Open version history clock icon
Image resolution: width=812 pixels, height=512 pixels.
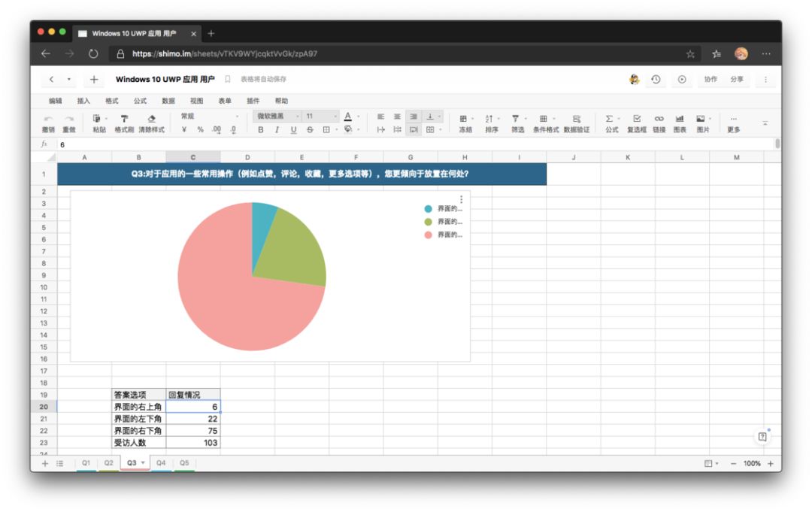click(656, 79)
